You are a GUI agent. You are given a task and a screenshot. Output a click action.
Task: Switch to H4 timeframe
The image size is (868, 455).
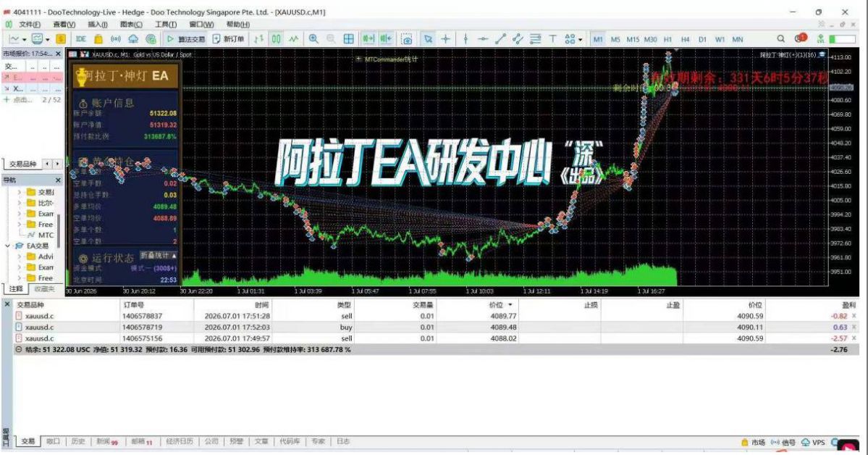coord(686,39)
